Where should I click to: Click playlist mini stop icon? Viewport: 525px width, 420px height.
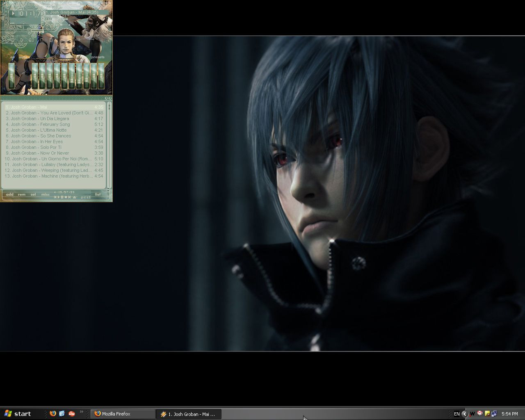[x=66, y=197]
